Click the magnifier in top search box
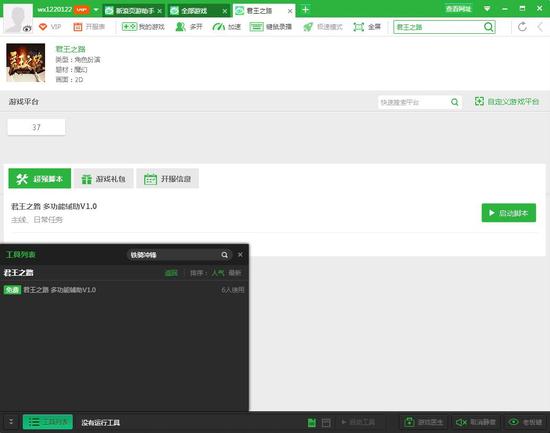The height and width of the screenshot is (433, 550). tap(488, 27)
